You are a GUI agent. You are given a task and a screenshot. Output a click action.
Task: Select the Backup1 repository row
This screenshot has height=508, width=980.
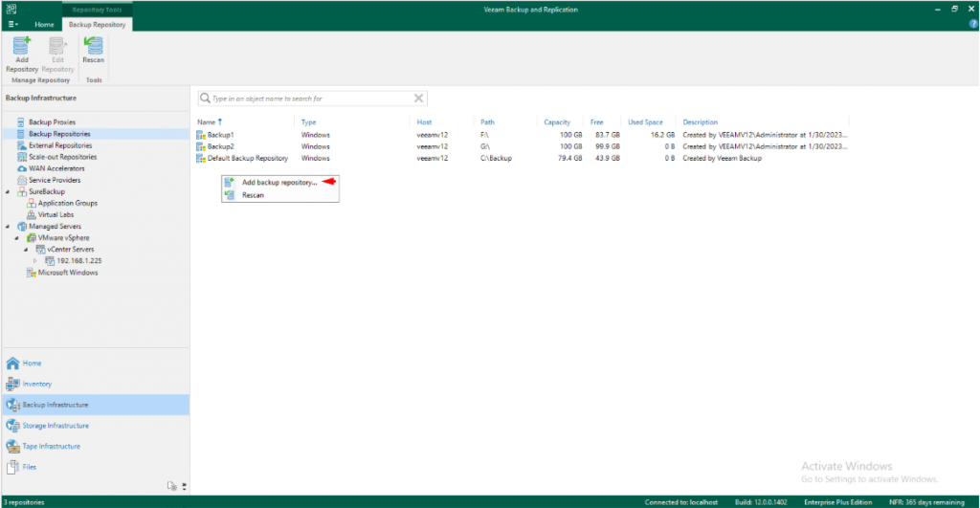[x=221, y=135]
